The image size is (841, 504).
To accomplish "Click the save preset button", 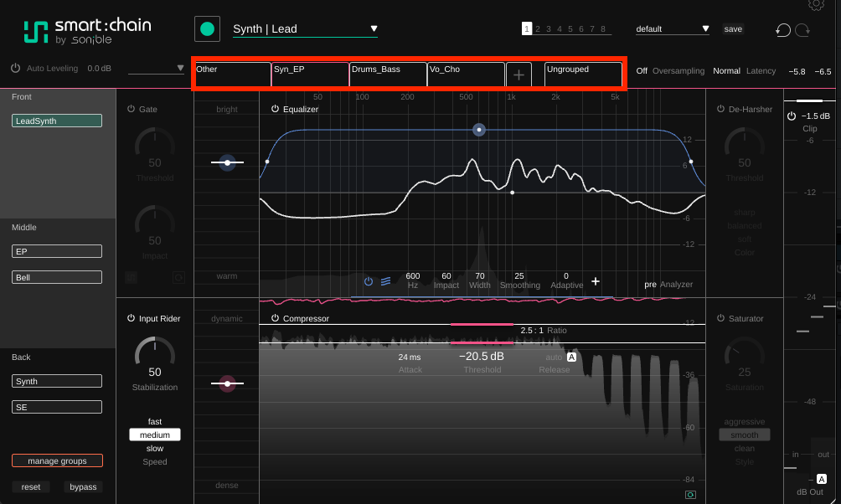I will [x=733, y=29].
